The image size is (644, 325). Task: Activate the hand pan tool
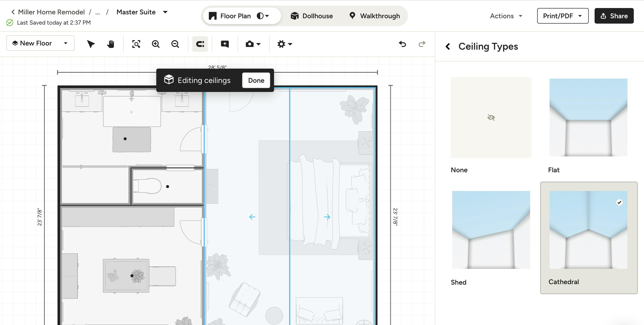coord(110,44)
